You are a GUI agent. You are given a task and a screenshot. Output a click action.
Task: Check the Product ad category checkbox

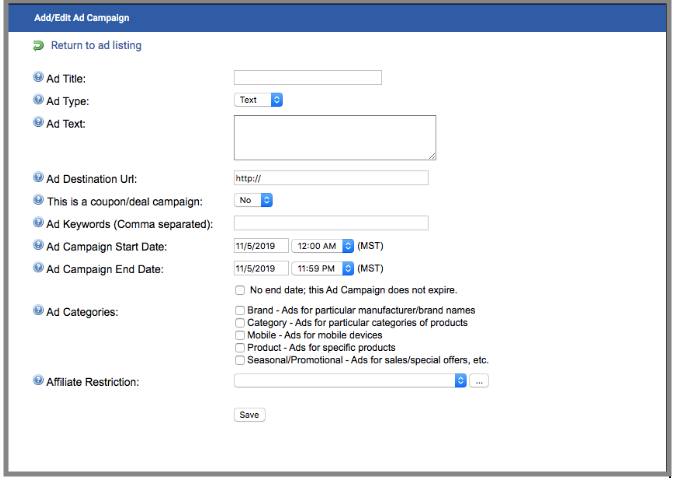pos(240,348)
